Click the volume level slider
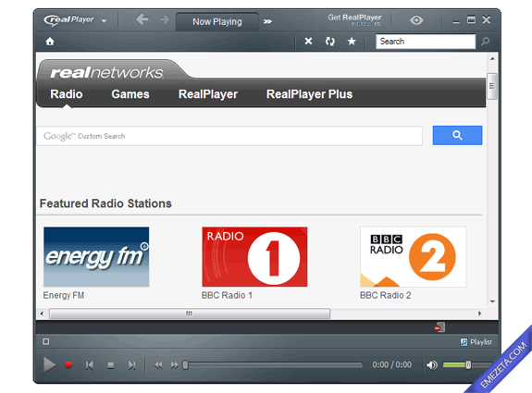Screen dimensions: 532x393 (467, 365)
